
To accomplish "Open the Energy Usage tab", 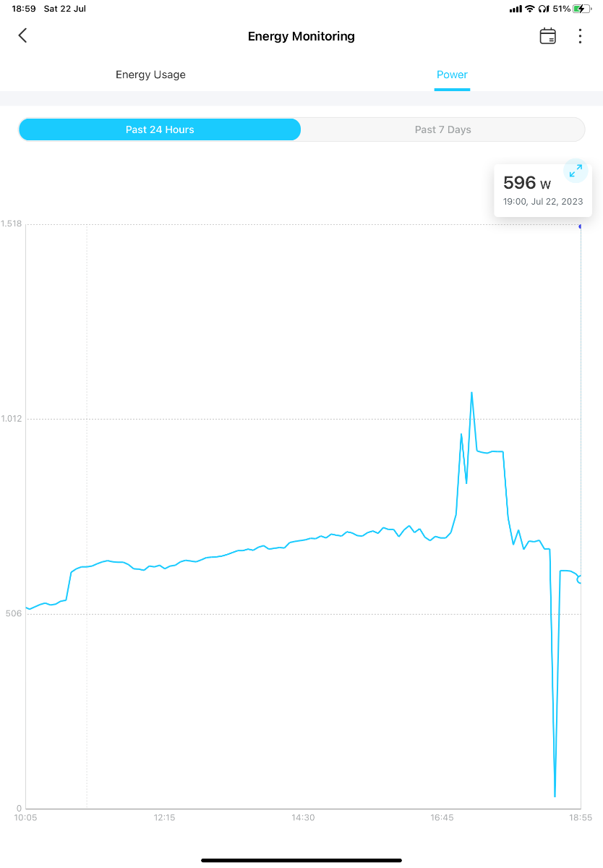I will (x=150, y=75).
